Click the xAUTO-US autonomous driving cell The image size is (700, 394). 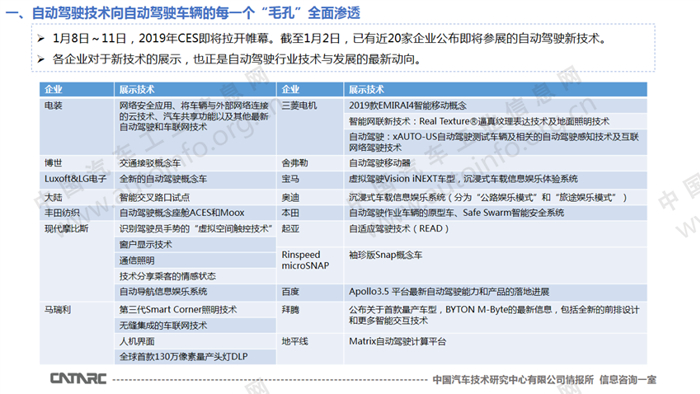[496, 142]
